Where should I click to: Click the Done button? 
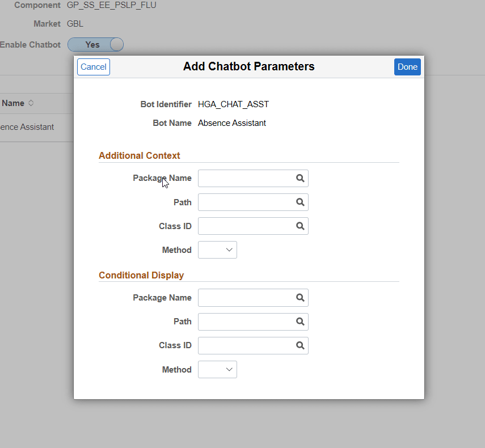[407, 66]
